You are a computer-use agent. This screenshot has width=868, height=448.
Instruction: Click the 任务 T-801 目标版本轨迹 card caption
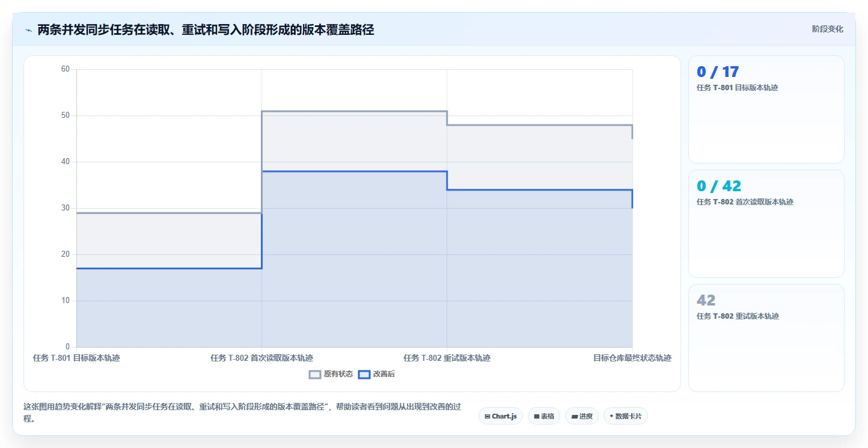click(737, 88)
